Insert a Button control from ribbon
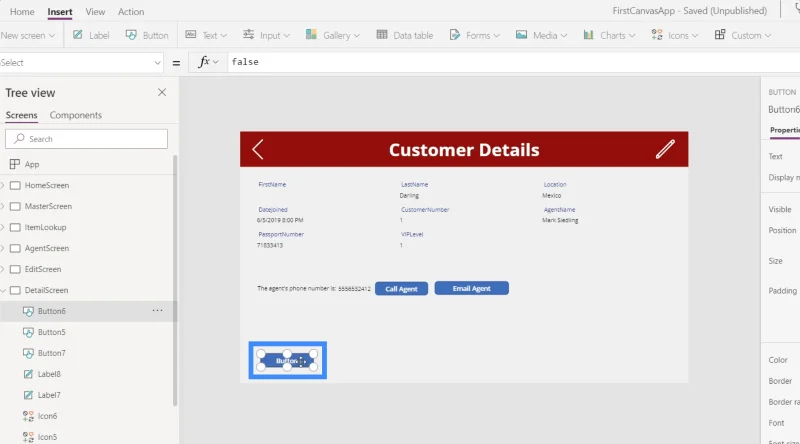800x444 pixels. [147, 35]
